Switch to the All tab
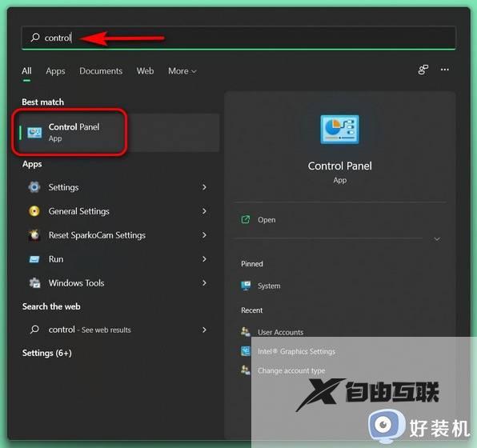477x448 pixels. (26, 71)
